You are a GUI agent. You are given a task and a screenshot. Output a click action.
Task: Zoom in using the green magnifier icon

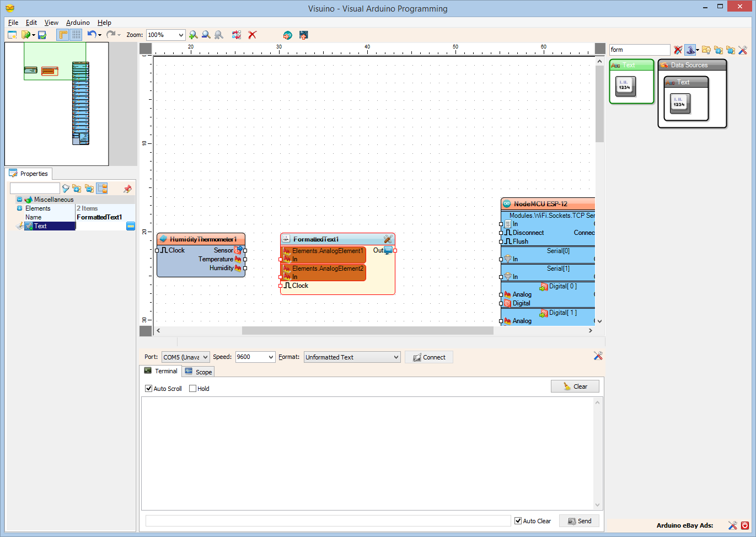tap(193, 35)
